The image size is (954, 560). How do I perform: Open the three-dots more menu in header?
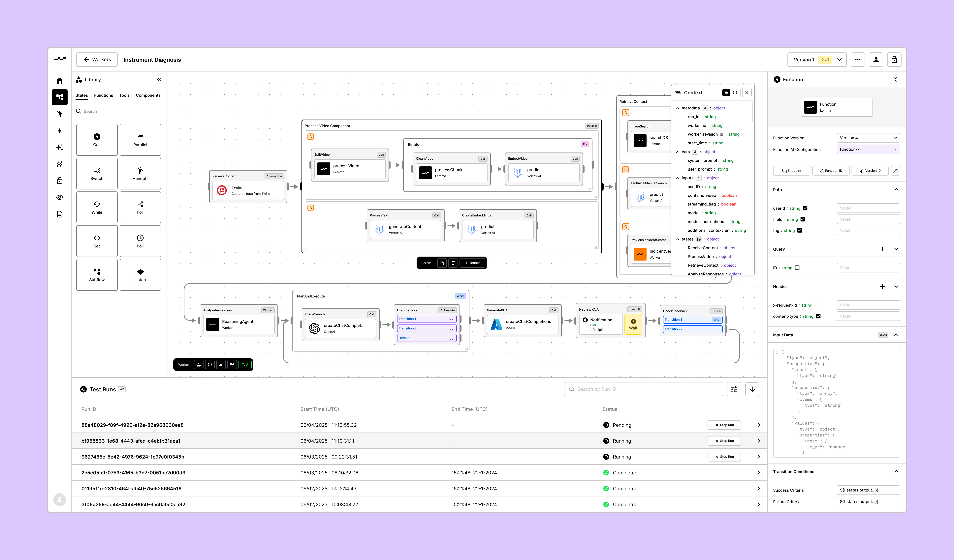click(858, 60)
